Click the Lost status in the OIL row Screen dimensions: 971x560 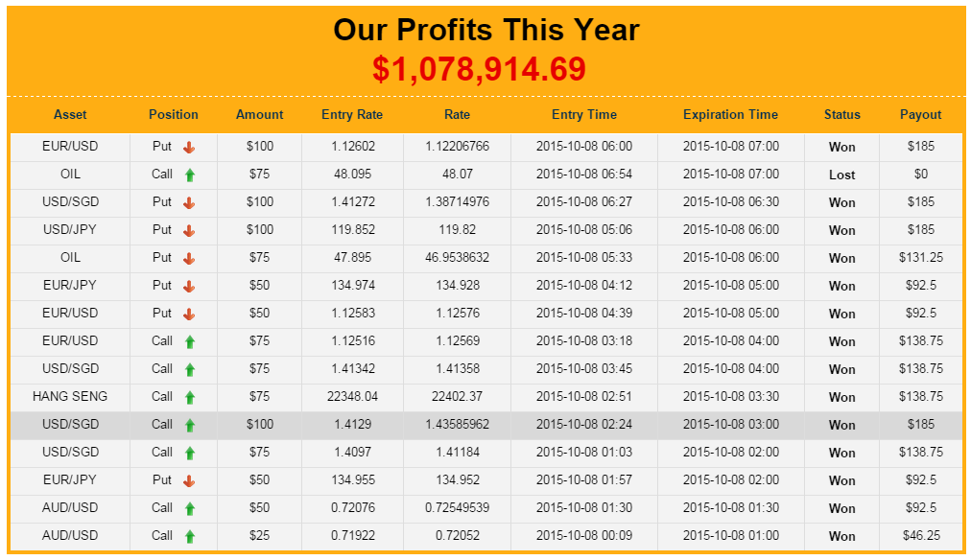(x=842, y=175)
